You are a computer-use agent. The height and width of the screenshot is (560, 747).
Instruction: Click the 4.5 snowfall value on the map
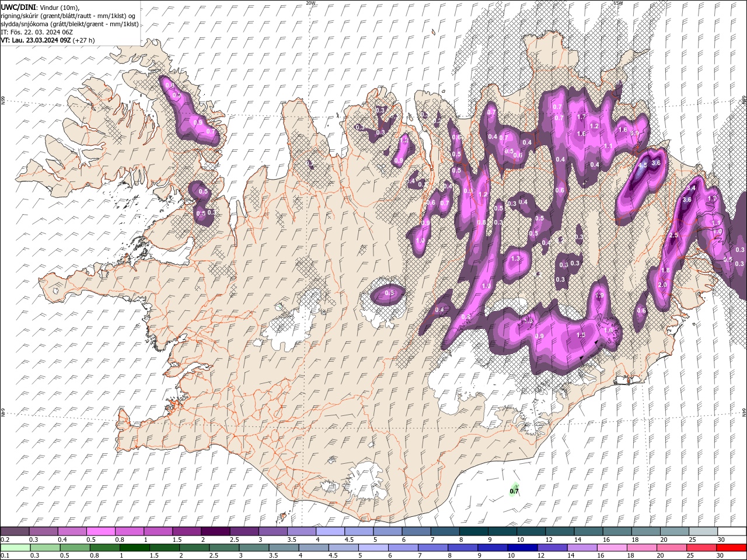[643, 165]
